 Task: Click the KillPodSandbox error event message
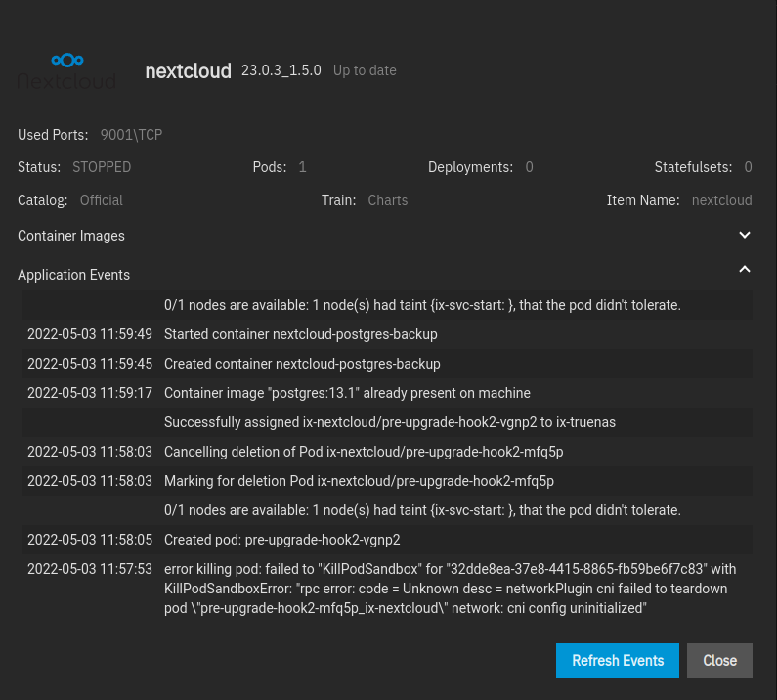[x=450, y=589]
